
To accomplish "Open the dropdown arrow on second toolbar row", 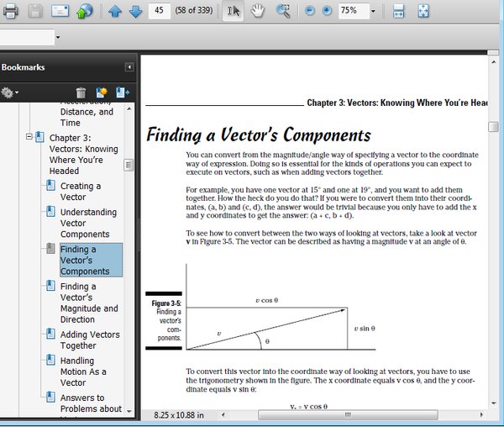I will [58, 37].
